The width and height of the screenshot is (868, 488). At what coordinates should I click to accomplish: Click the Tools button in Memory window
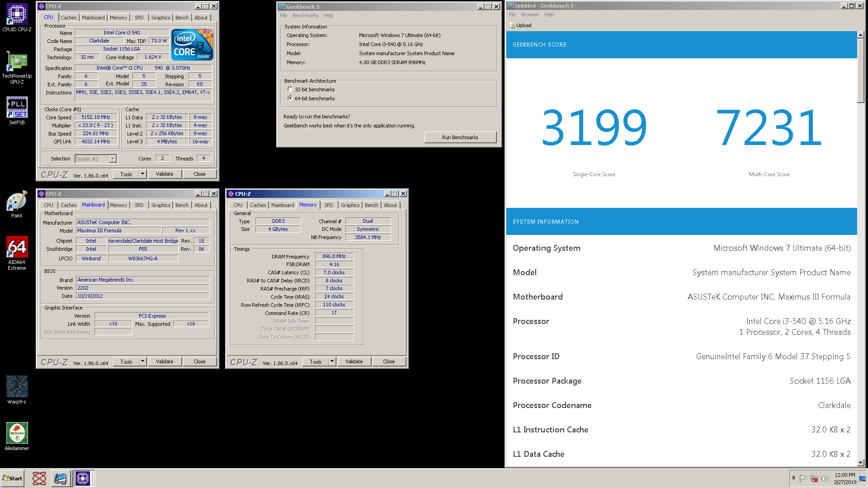tap(316, 361)
